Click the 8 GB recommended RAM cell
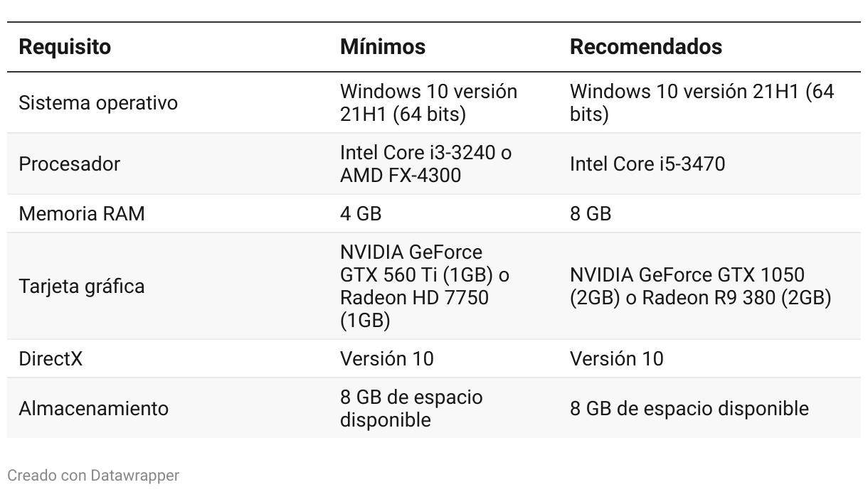The width and height of the screenshot is (868, 492). coord(591,214)
